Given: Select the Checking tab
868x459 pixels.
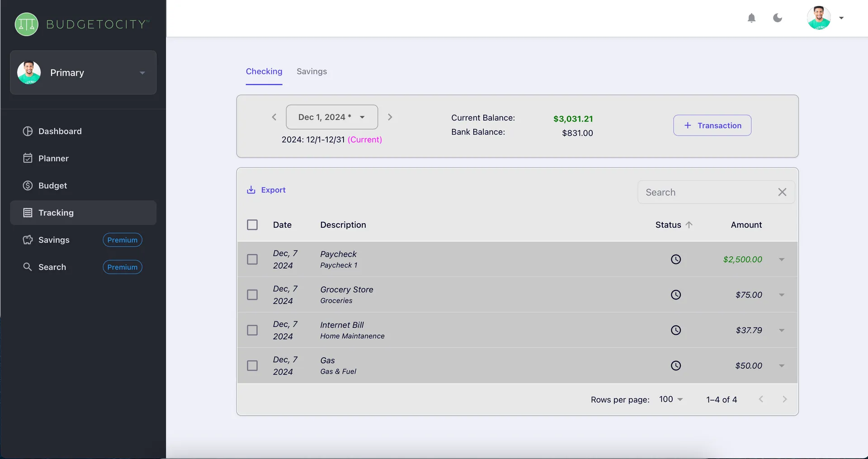Looking at the screenshot, I should coord(264,71).
